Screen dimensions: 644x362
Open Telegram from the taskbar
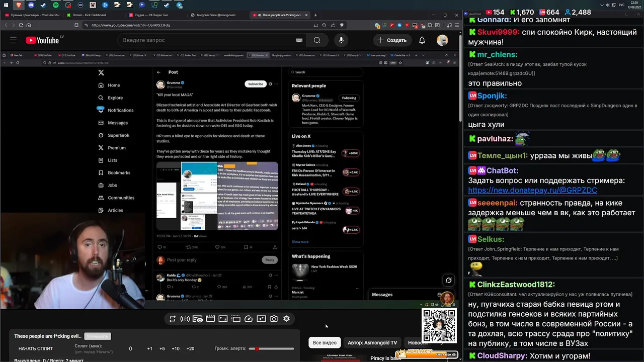[x=179, y=5]
